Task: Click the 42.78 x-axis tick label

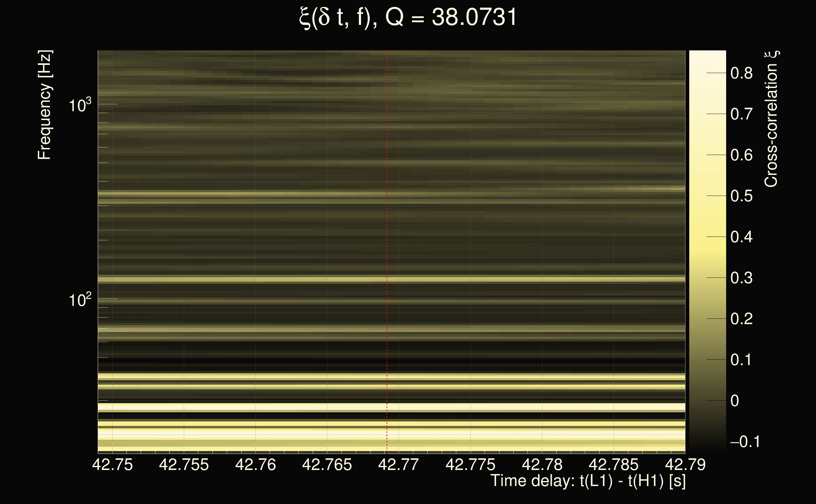Action: tap(542, 465)
